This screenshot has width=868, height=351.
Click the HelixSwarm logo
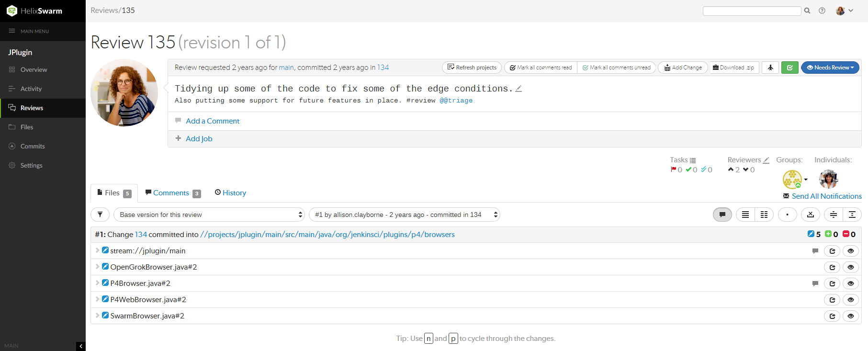pyautogui.click(x=34, y=11)
